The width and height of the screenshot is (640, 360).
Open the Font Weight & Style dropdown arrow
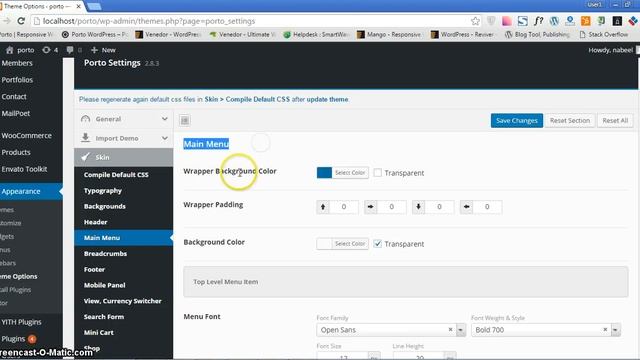click(616, 330)
